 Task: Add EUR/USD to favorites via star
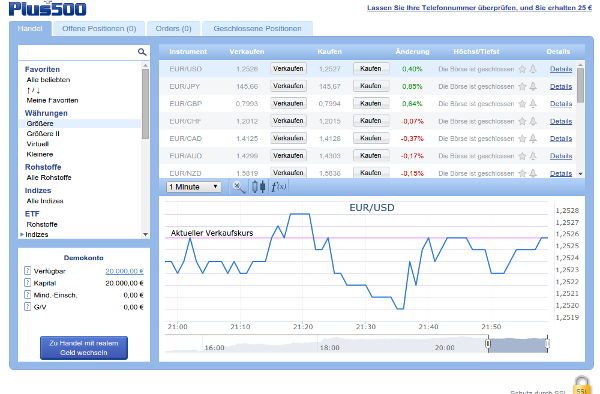tap(522, 69)
